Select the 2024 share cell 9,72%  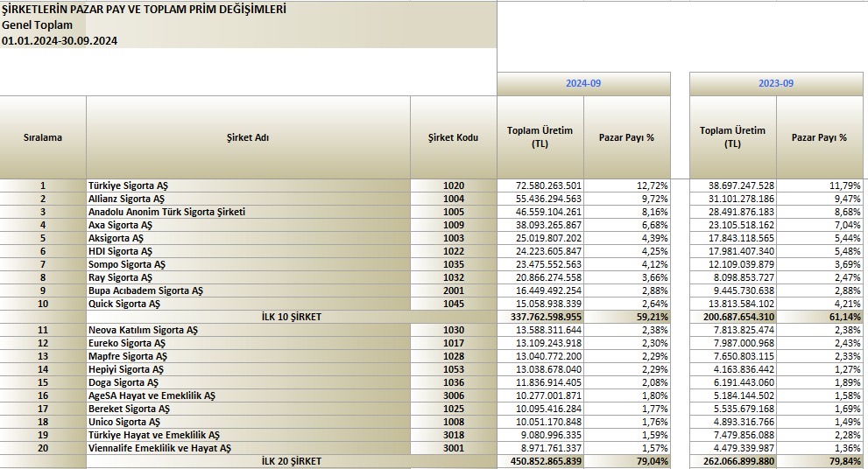click(x=627, y=199)
